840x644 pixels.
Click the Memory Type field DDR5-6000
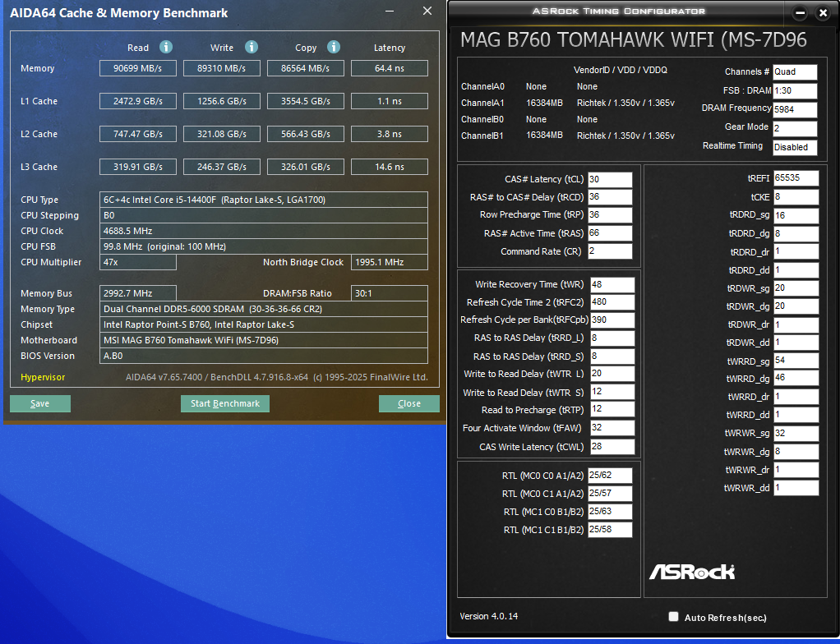coord(264,309)
